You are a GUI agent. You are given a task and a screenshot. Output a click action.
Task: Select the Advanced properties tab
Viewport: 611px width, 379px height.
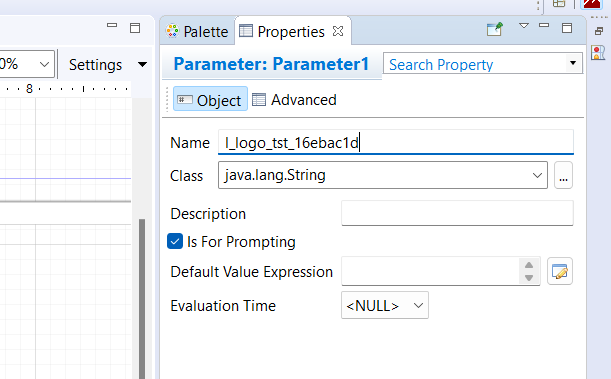(x=294, y=100)
